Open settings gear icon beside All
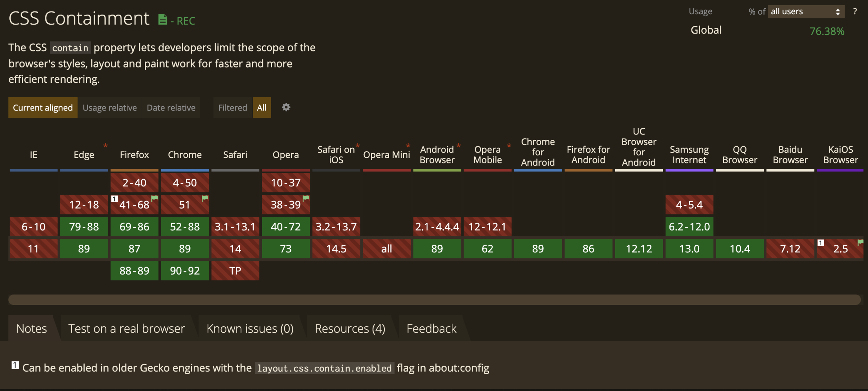The width and height of the screenshot is (868, 391). [286, 107]
